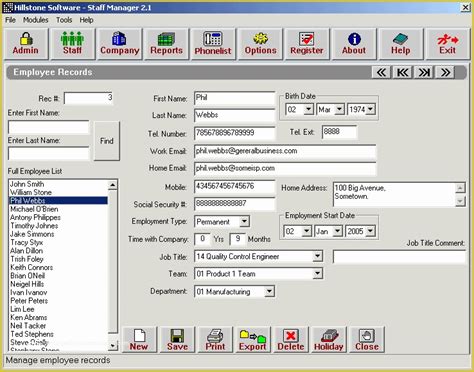Open the Help book button
The image size is (474, 372).
401,44
